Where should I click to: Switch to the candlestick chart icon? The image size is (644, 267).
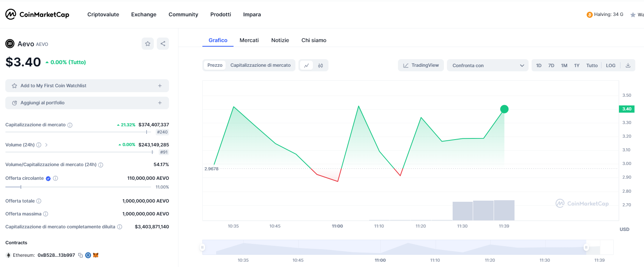click(x=320, y=66)
